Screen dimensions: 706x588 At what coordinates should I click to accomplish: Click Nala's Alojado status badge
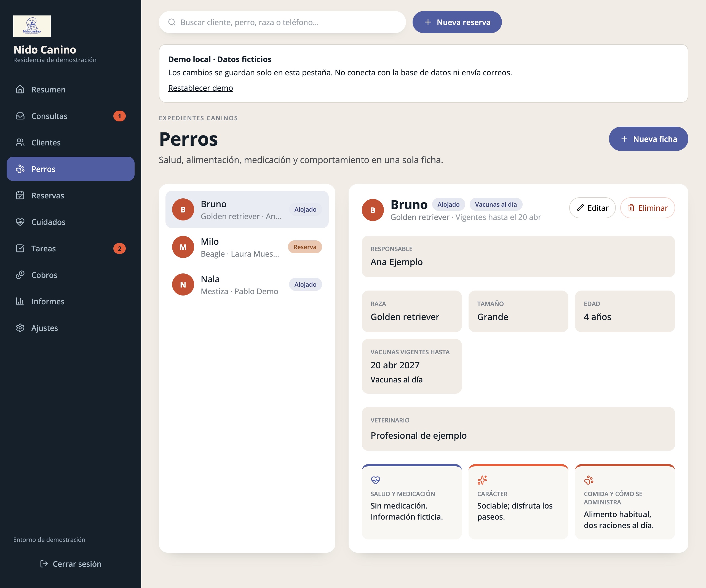click(305, 284)
